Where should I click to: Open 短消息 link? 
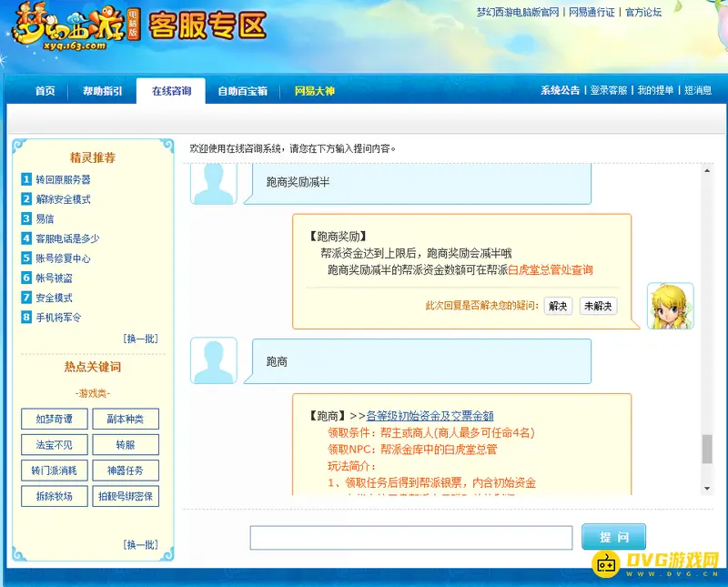point(697,91)
